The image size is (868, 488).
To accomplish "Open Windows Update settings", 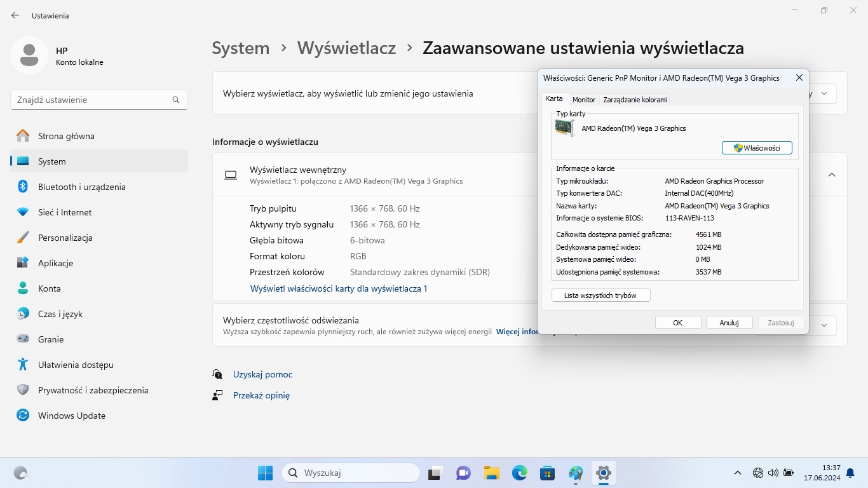I will pos(99,416).
